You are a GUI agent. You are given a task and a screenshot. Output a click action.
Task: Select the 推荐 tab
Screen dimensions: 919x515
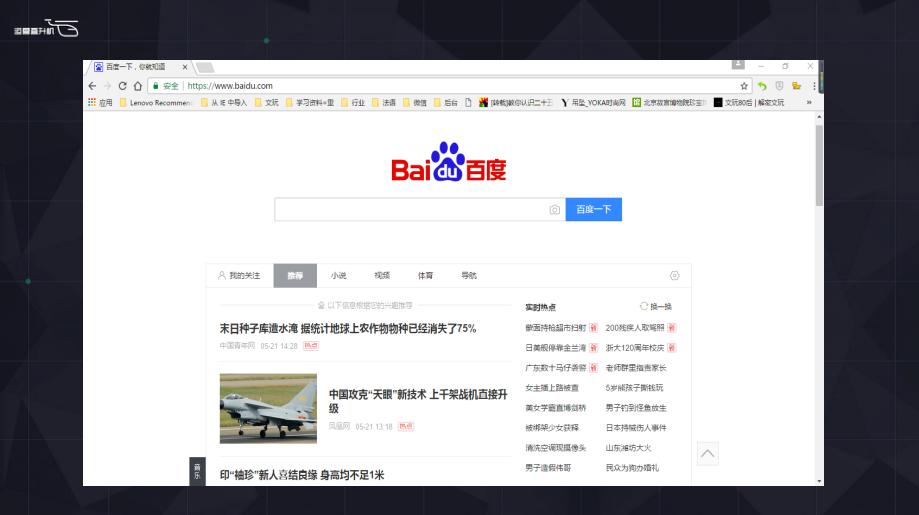[295, 275]
